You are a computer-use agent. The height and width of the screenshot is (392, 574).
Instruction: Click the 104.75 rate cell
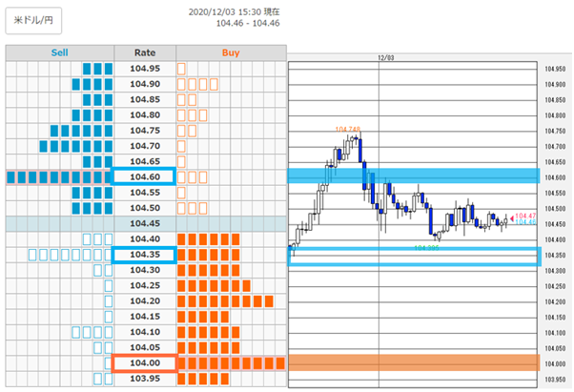coord(145,131)
